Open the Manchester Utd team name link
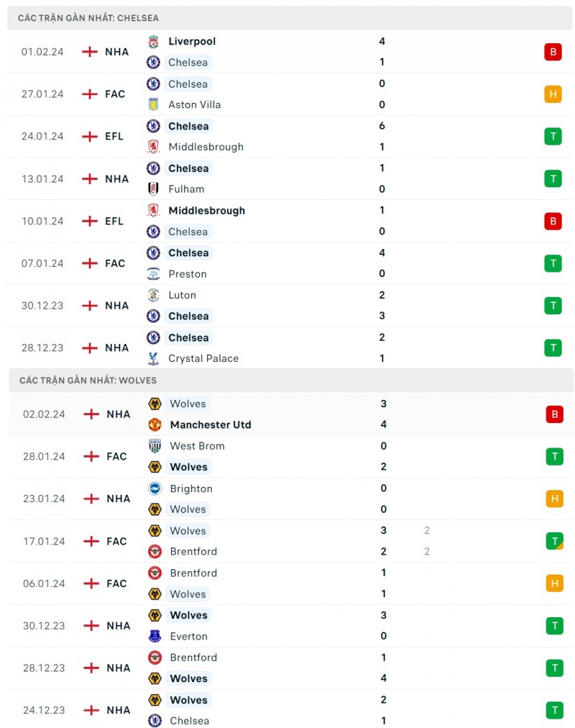575x728 pixels. (x=211, y=424)
